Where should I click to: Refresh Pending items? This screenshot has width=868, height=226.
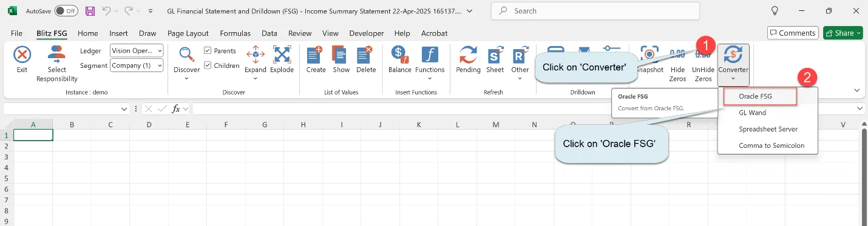point(468,59)
